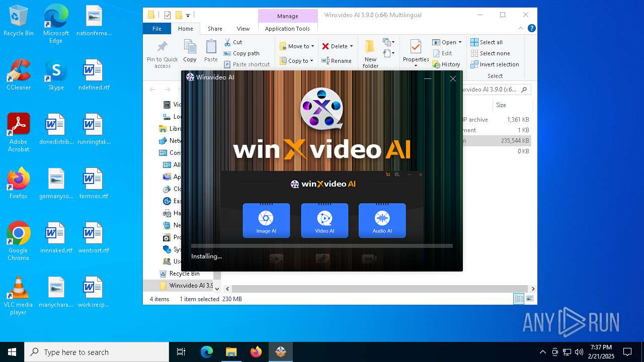Image resolution: width=644 pixels, height=362 pixels.
Task: Click the Explorer search box
Action: coord(494,89)
